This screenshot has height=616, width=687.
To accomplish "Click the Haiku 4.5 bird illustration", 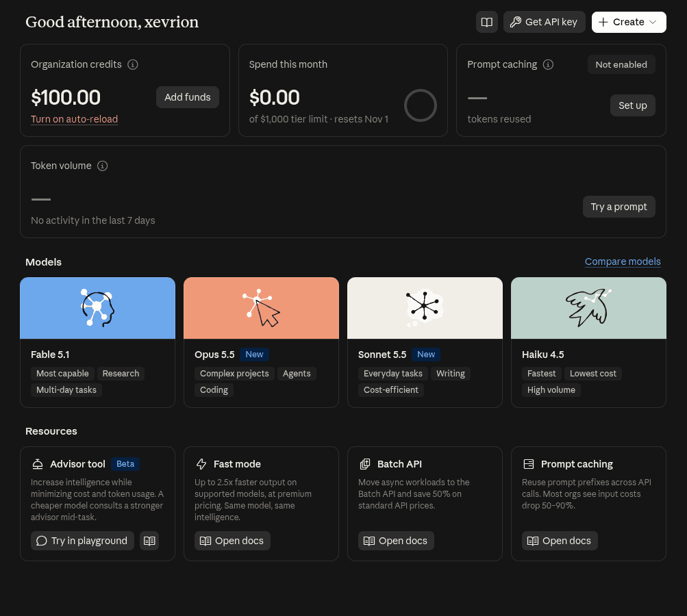I will tap(588, 308).
